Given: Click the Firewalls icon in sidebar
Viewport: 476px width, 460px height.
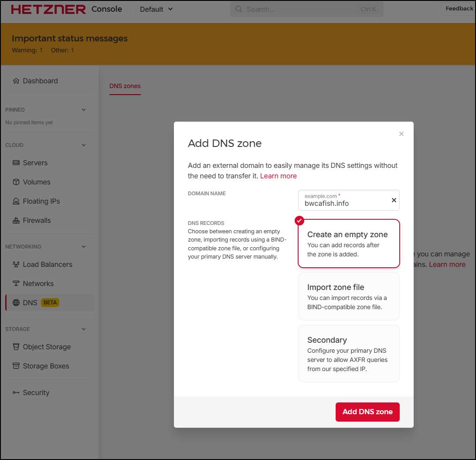Looking at the screenshot, I should click(16, 221).
